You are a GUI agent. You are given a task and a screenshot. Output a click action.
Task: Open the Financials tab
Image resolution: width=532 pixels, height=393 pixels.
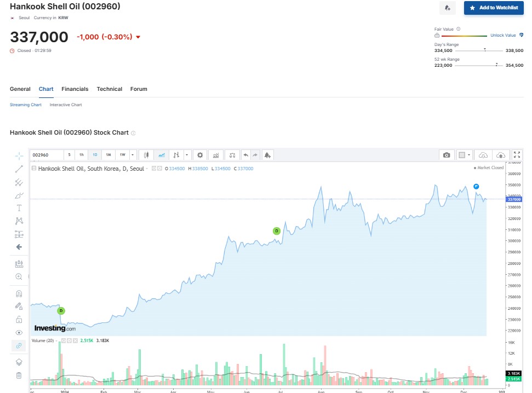coord(75,89)
